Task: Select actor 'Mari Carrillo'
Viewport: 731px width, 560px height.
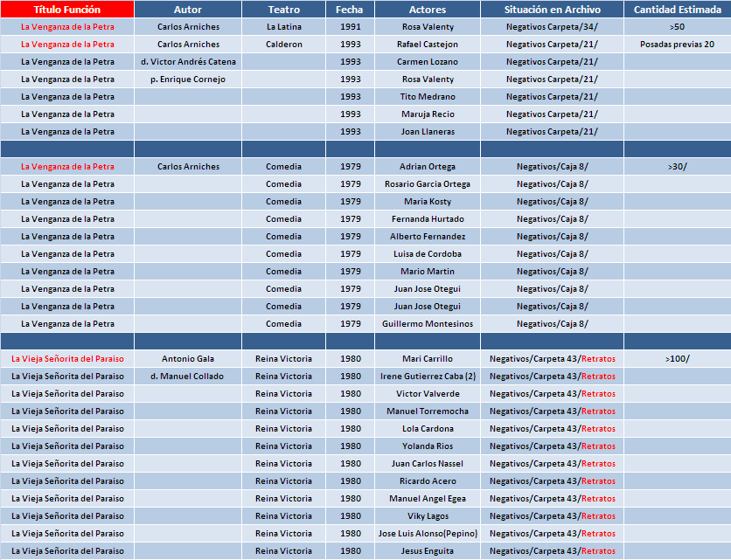Action: pyautogui.click(x=428, y=359)
